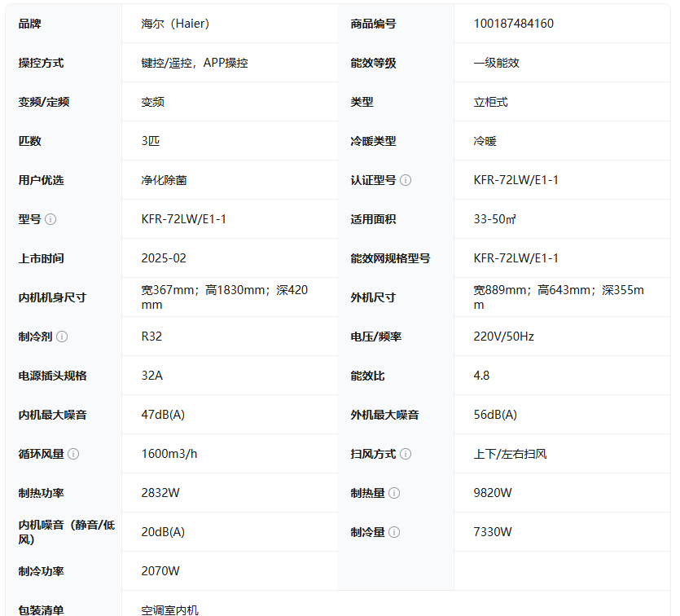Screen dimensions: 680x616
Task: Click the info icon beside 型号 label
Action: tap(50, 219)
